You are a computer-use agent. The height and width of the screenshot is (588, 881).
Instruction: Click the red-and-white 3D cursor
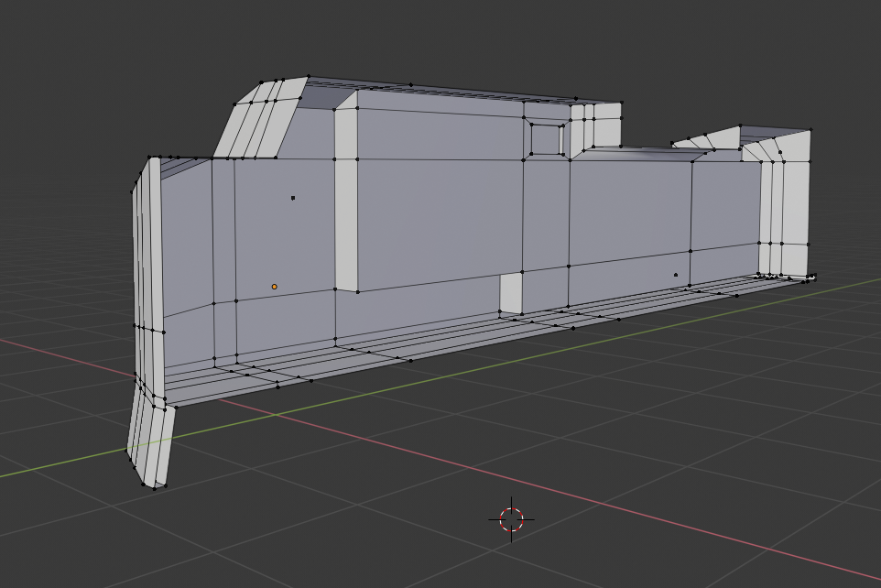tap(511, 519)
